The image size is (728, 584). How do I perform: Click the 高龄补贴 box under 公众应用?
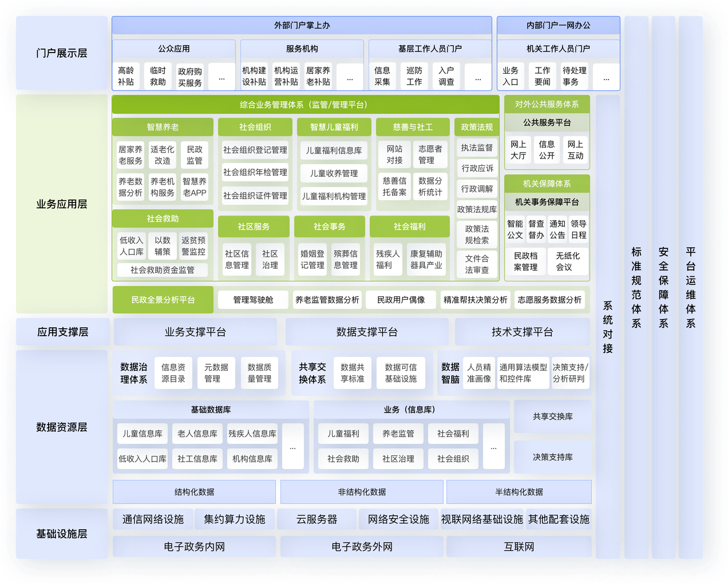pos(126,76)
